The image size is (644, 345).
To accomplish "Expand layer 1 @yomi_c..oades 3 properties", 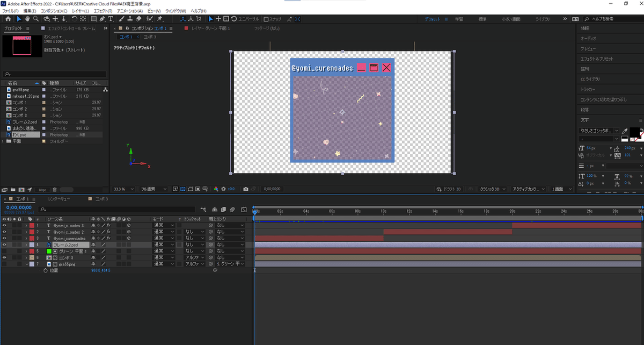I will click(x=26, y=225).
